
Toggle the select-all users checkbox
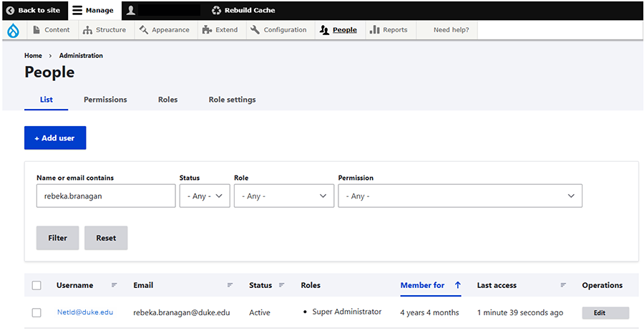(36, 286)
